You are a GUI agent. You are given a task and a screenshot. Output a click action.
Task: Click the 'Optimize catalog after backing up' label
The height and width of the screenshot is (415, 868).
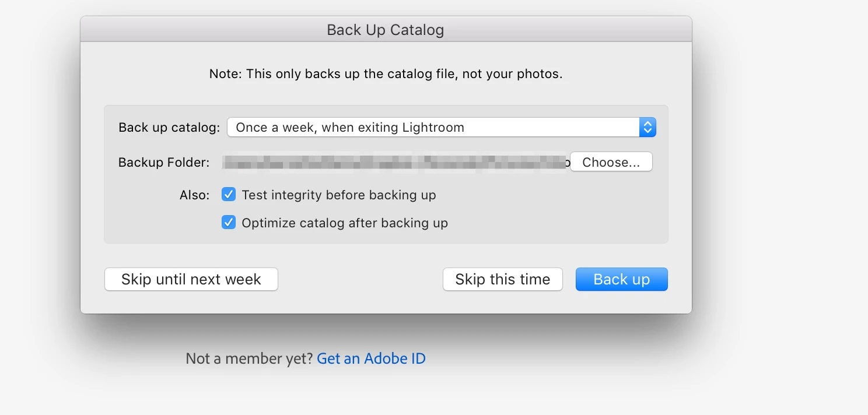pos(344,223)
